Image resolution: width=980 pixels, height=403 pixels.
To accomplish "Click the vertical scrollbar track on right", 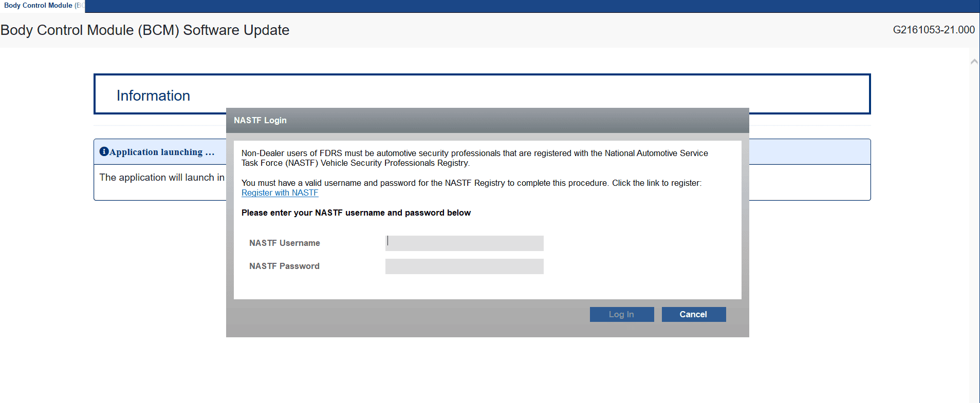I will 974,231.
